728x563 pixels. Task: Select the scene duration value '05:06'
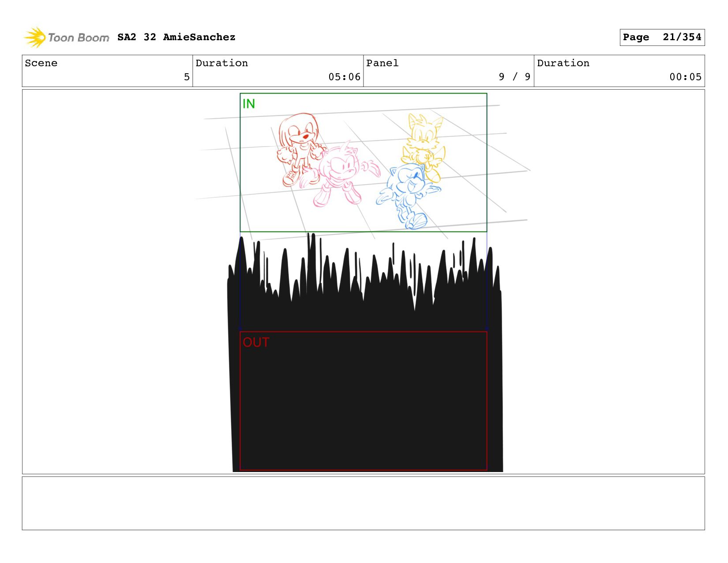point(345,77)
